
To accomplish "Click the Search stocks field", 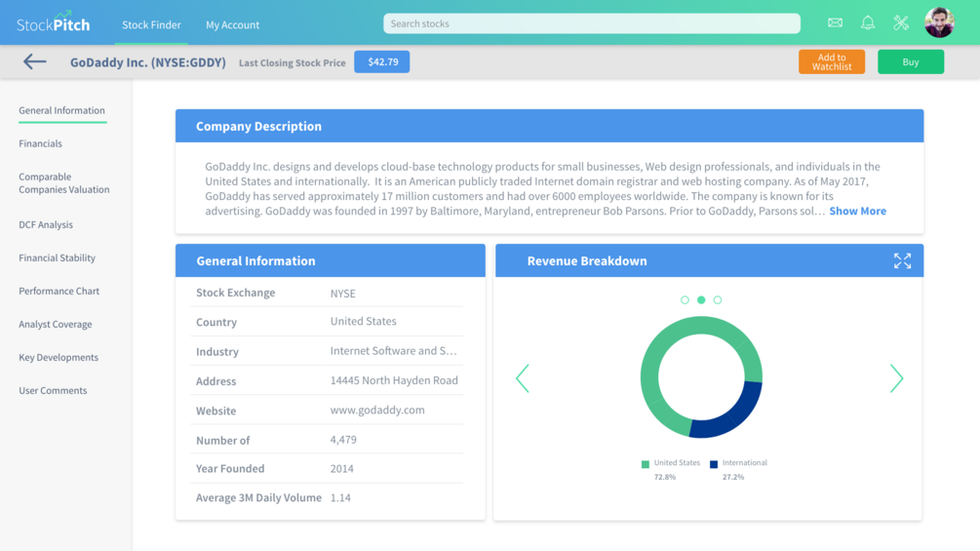I will click(591, 23).
